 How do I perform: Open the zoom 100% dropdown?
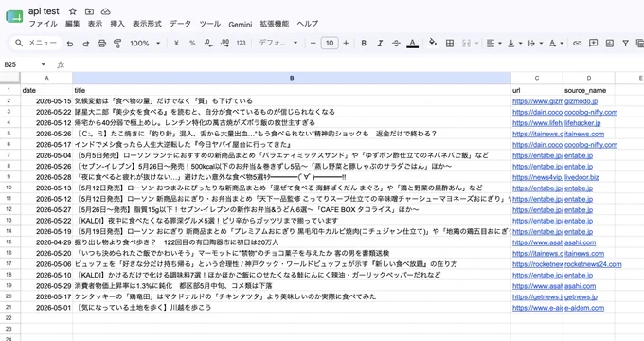tap(145, 44)
